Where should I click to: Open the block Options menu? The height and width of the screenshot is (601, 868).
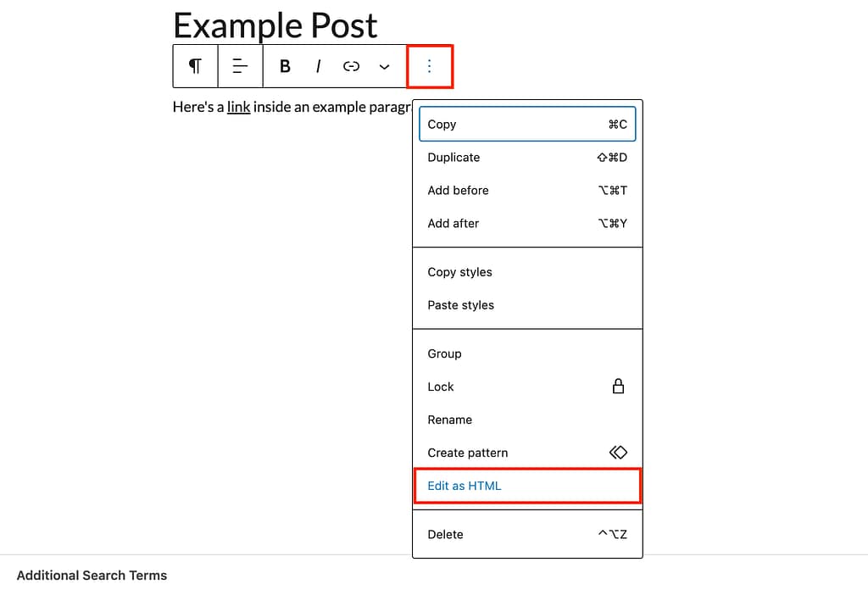coord(430,66)
